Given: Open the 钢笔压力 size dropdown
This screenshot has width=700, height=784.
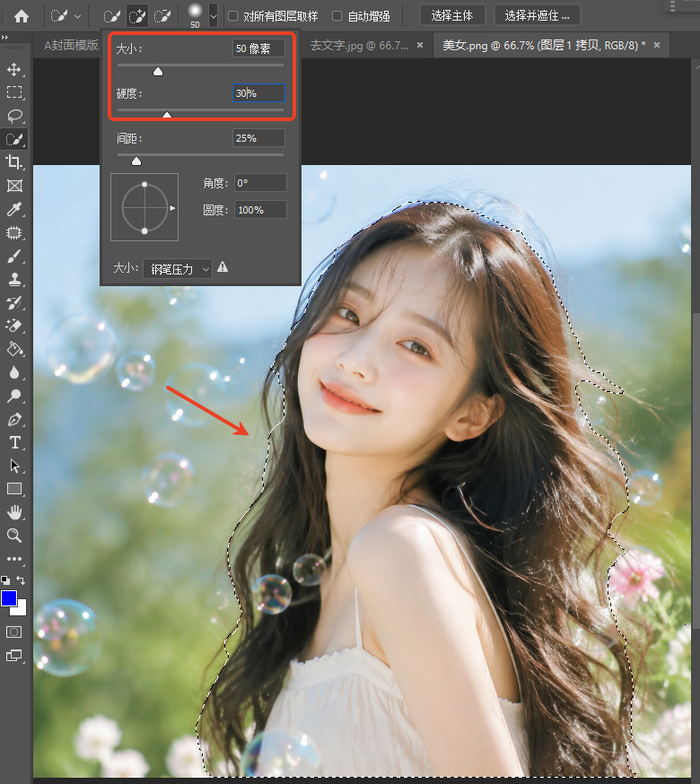Looking at the screenshot, I should click(177, 269).
